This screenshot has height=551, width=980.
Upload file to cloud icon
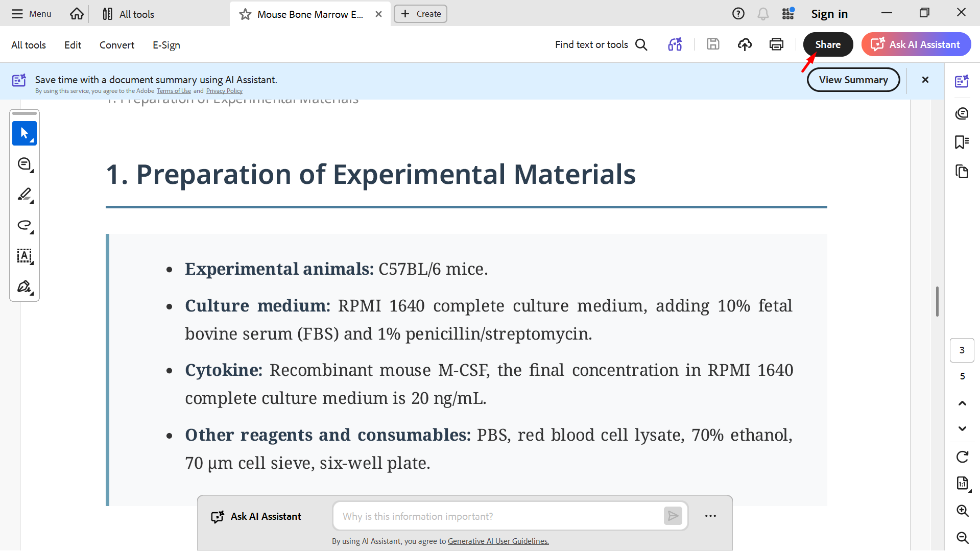tap(745, 44)
